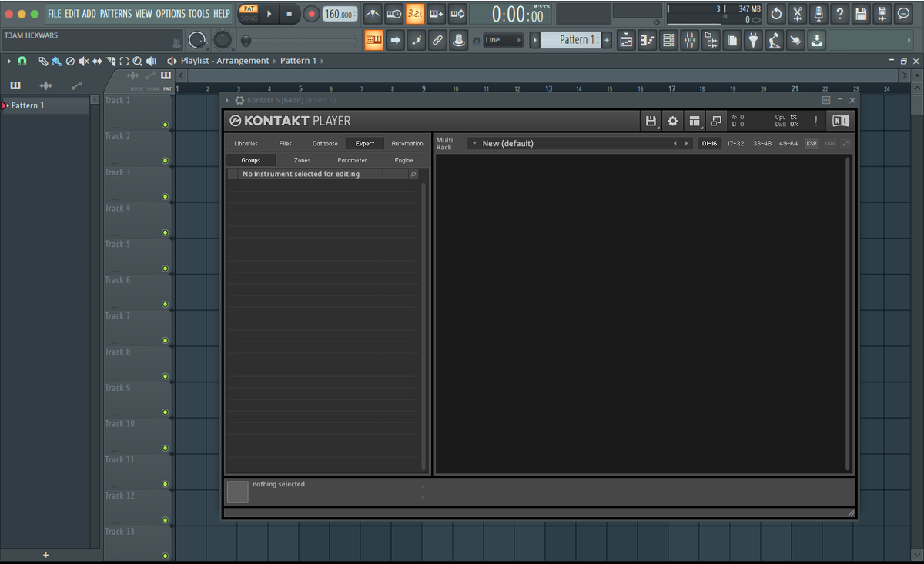Open the Piano roll view
Viewport: 924px width, 564px height.
648,40
